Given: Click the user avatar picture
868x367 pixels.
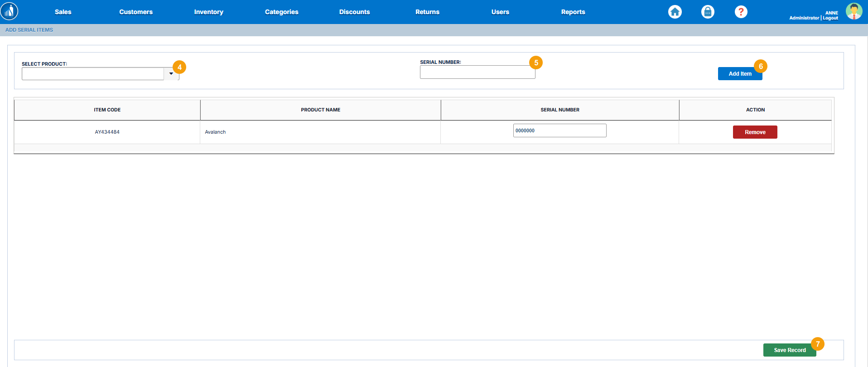Looking at the screenshot, I should (854, 11).
